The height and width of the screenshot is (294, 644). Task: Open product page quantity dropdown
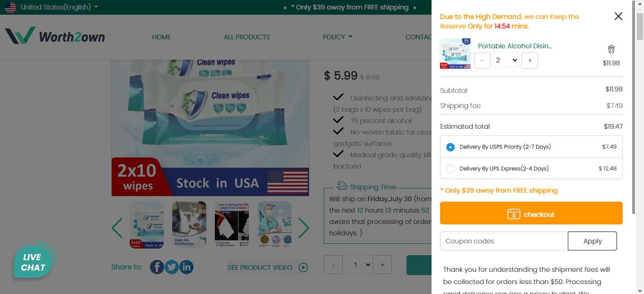(357, 265)
